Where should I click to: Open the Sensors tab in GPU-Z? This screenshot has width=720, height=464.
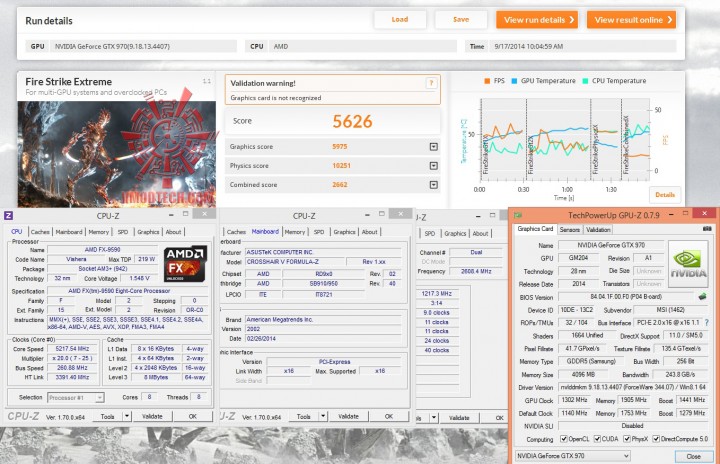pyautogui.click(x=569, y=229)
